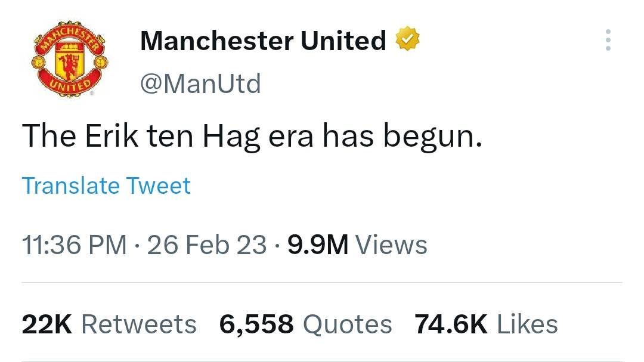
Task: Click the 22K retweet count number
Action: click(47, 324)
